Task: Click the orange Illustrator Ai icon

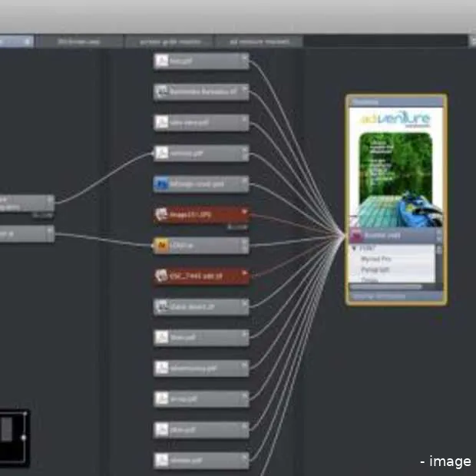Action: coord(162,245)
